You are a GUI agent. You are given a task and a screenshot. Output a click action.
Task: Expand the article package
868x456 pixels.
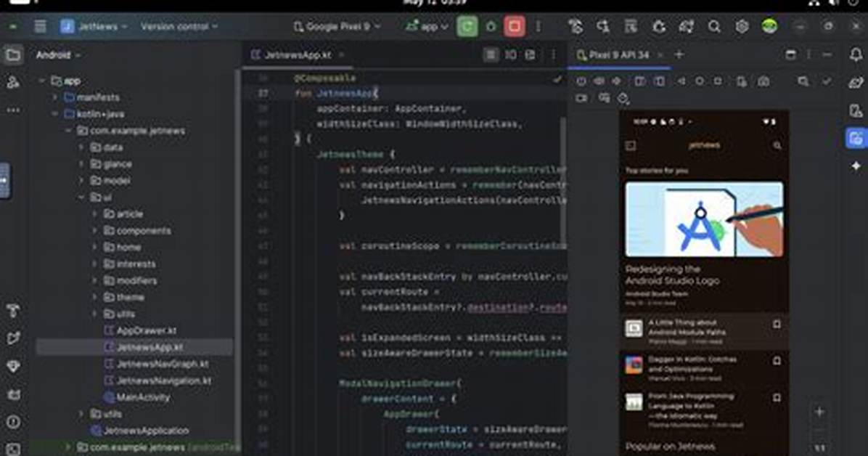[x=94, y=214]
